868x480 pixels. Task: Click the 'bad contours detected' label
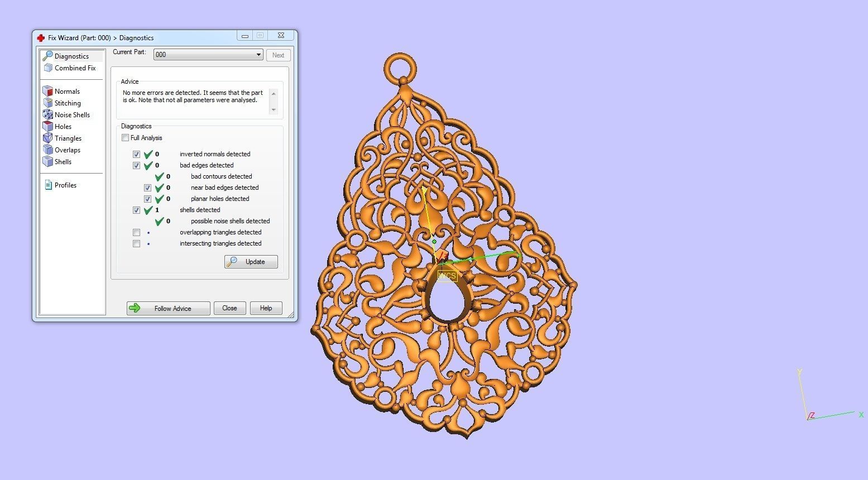coord(221,176)
